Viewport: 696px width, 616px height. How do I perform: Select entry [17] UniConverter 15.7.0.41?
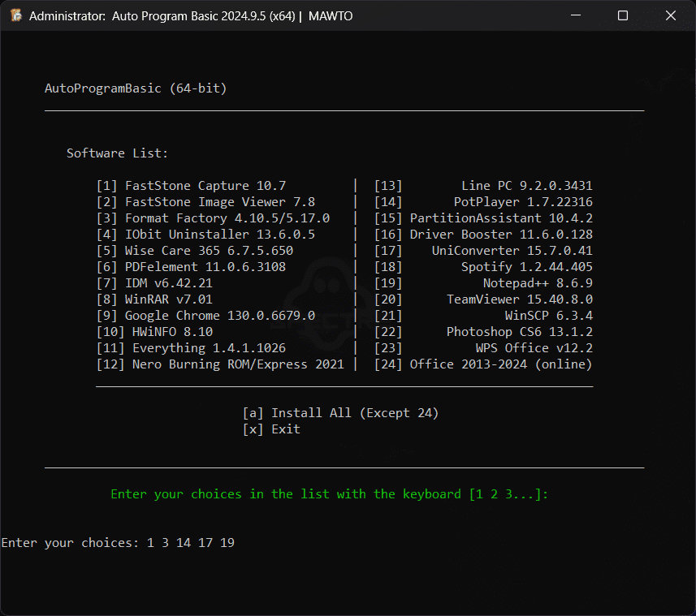(483, 251)
